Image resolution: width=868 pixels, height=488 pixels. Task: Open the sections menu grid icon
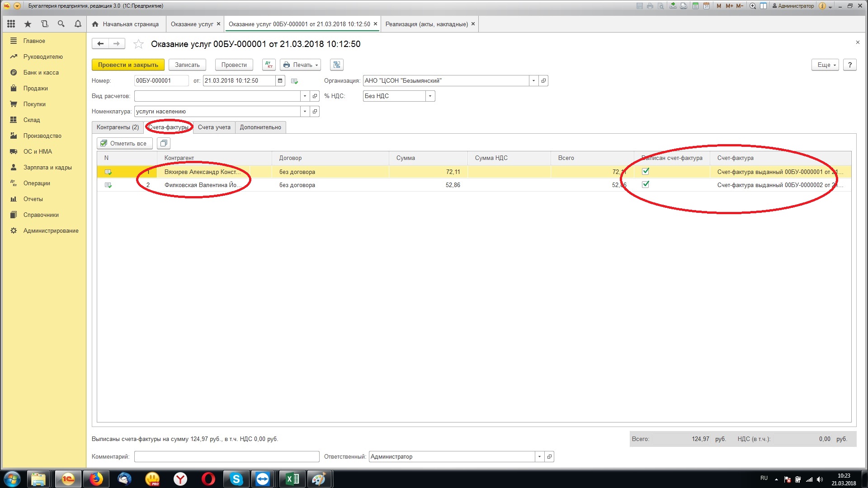coord(11,24)
